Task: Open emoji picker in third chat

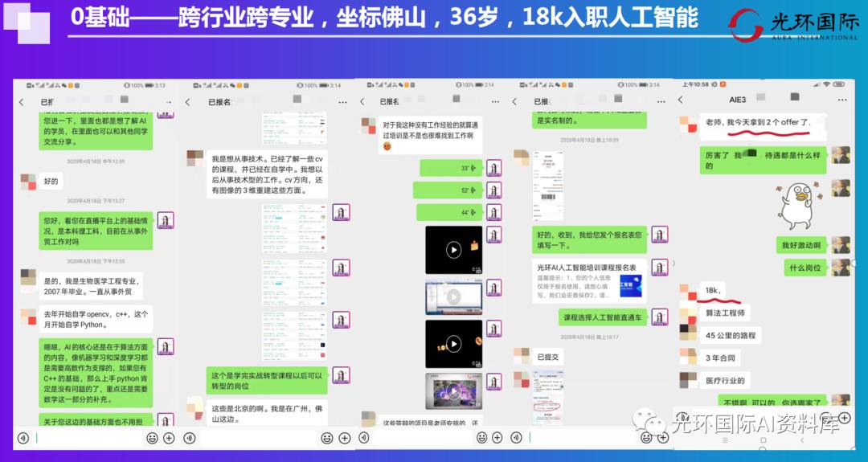Action: [481, 438]
